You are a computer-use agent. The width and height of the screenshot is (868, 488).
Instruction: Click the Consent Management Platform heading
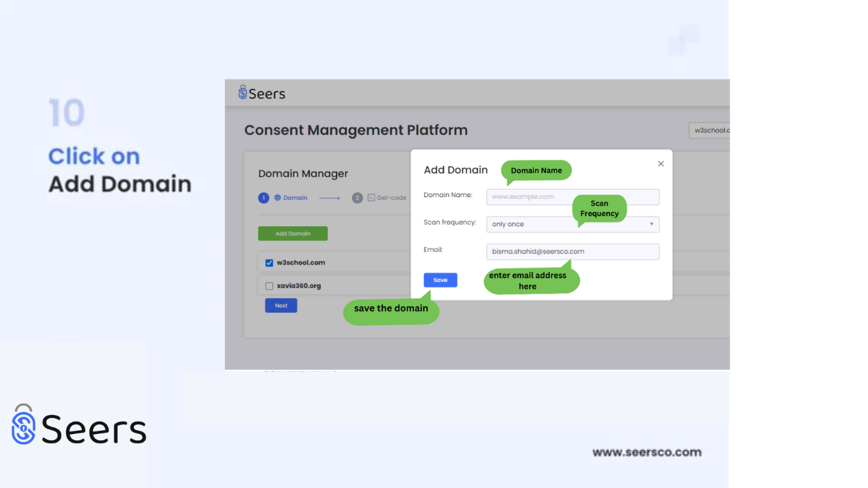356,130
